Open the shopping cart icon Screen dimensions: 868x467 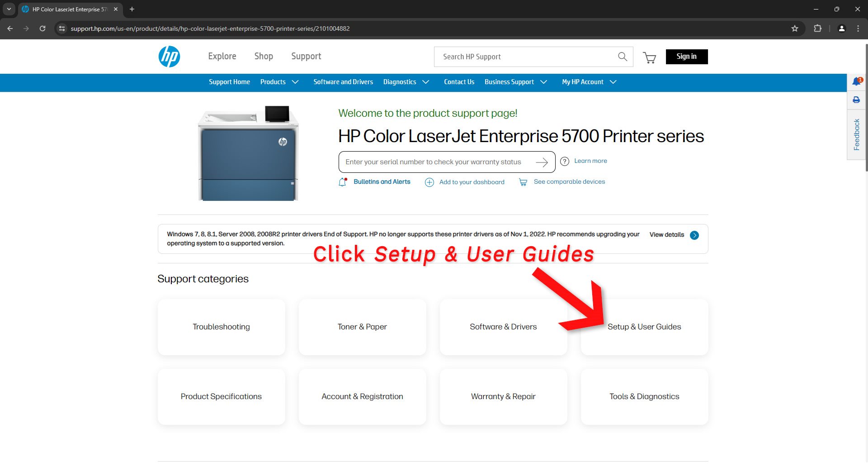tap(649, 57)
